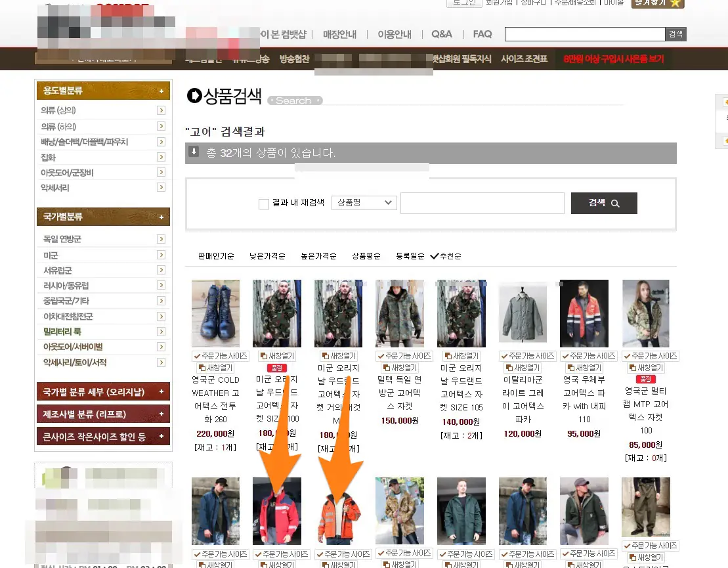Open the Italian grey Gore-Tex parka thumbnail
The image size is (728, 568).
[523, 314]
